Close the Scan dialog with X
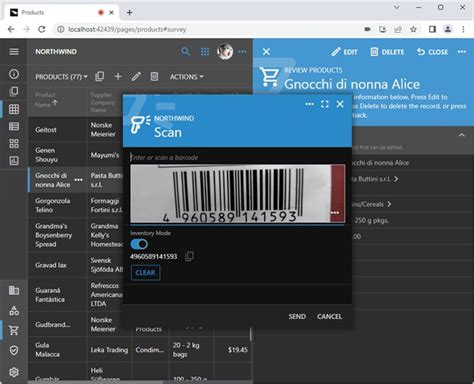Viewport: 474px width, 384px height. click(x=340, y=104)
